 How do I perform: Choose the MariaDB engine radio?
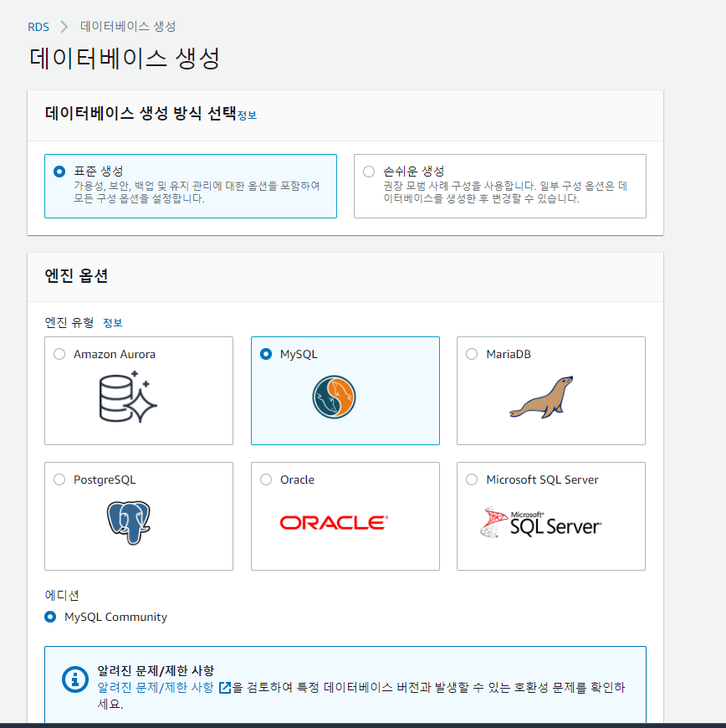click(x=472, y=354)
